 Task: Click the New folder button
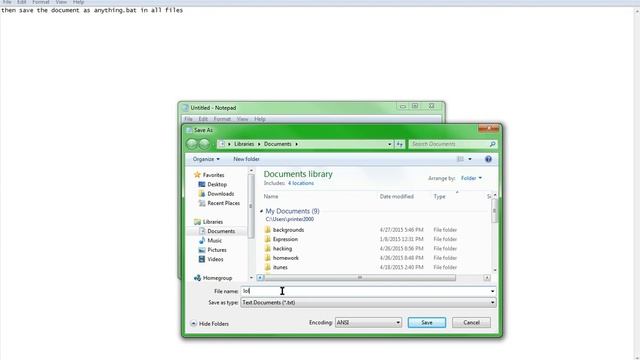(246, 159)
